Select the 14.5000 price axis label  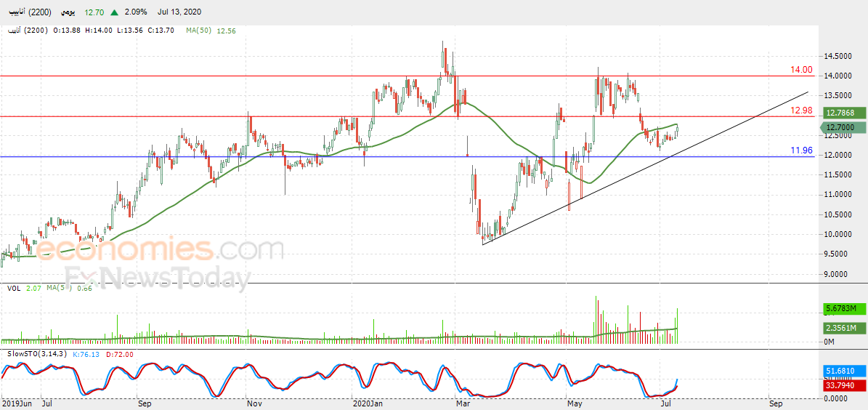tap(837, 56)
